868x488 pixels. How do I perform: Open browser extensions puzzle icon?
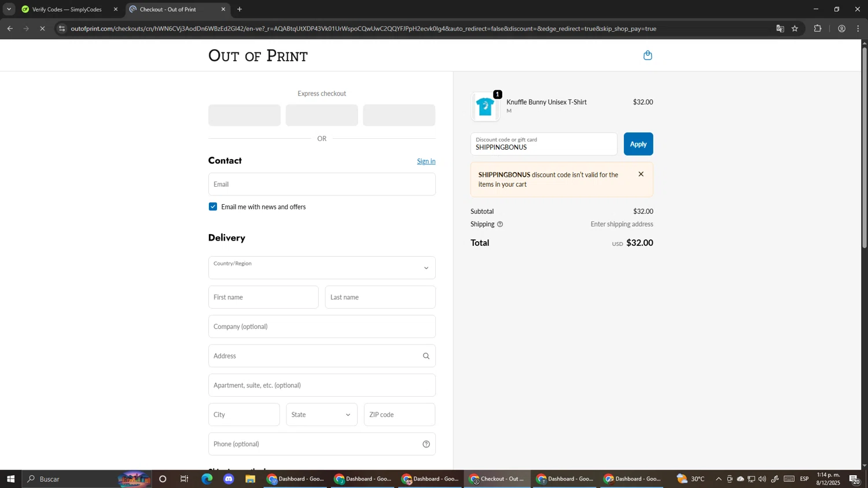818,28
